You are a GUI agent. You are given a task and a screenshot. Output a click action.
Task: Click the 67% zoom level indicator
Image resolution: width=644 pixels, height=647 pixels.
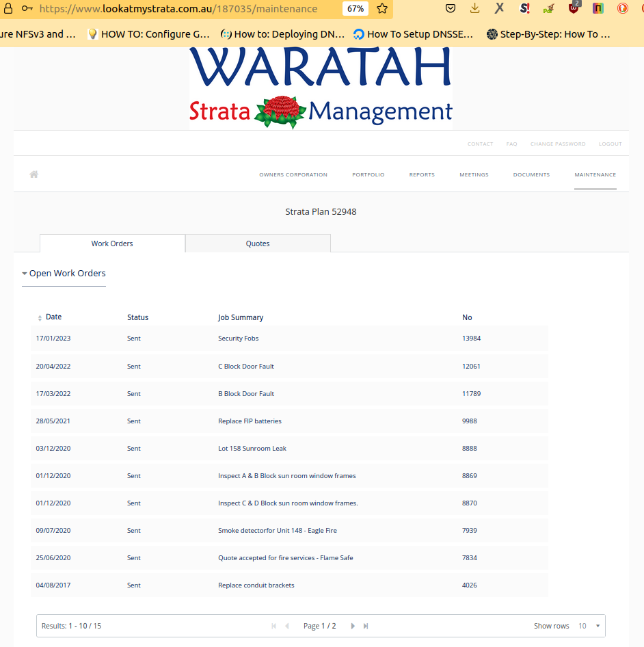[355, 9]
